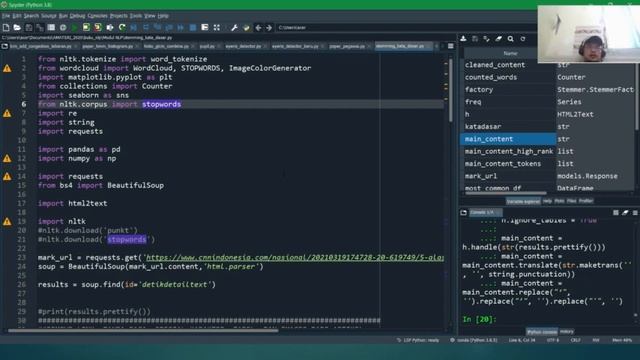This screenshot has height=360, width=640.
Task: Open the Run menu
Action: (x=63, y=16)
